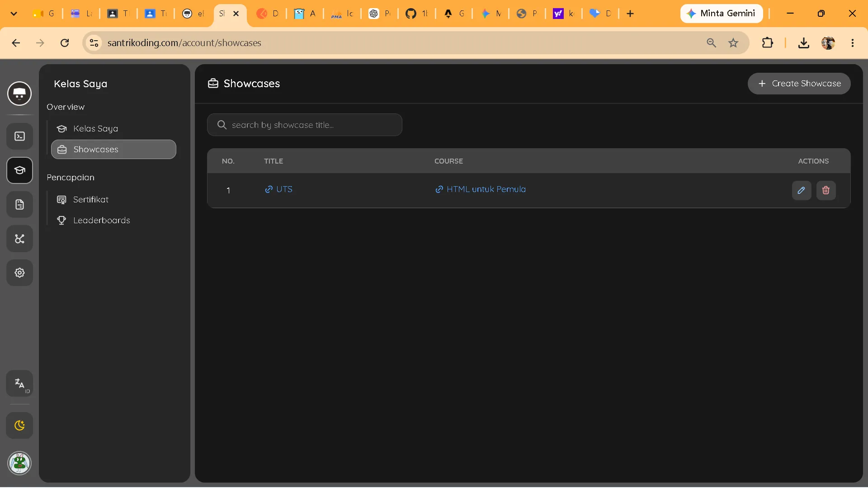Bookmark this page with the star icon
868x488 pixels.
[733, 43]
